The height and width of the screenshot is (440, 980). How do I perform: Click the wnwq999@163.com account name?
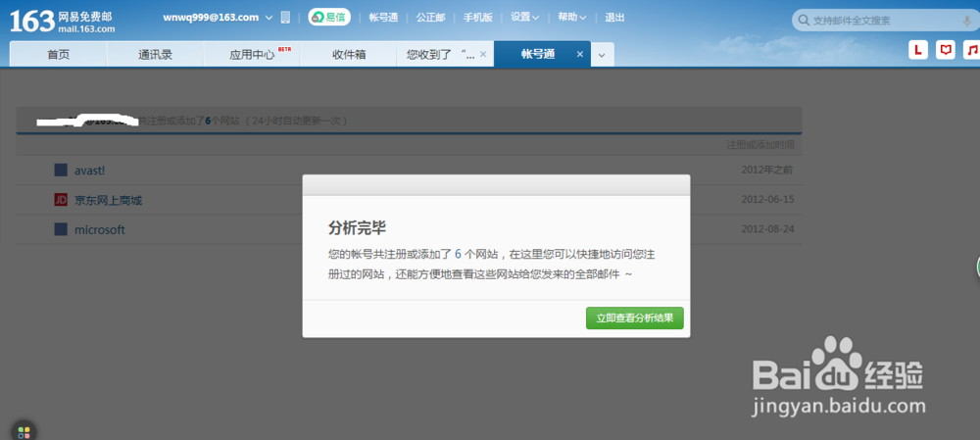pos(211,18)
